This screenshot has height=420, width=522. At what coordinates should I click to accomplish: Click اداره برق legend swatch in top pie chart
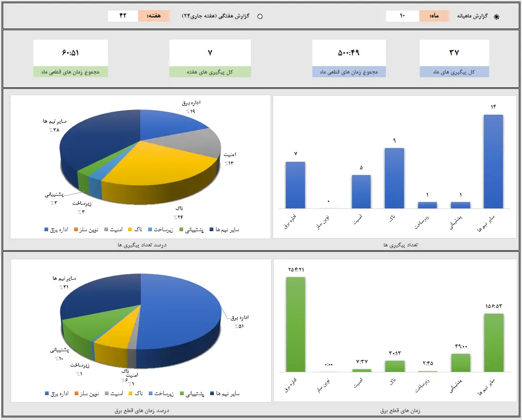coord(47,230)
